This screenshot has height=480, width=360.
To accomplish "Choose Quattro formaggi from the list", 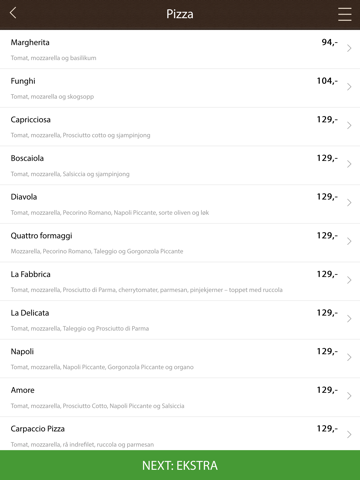I will click(x=180, y=243).
